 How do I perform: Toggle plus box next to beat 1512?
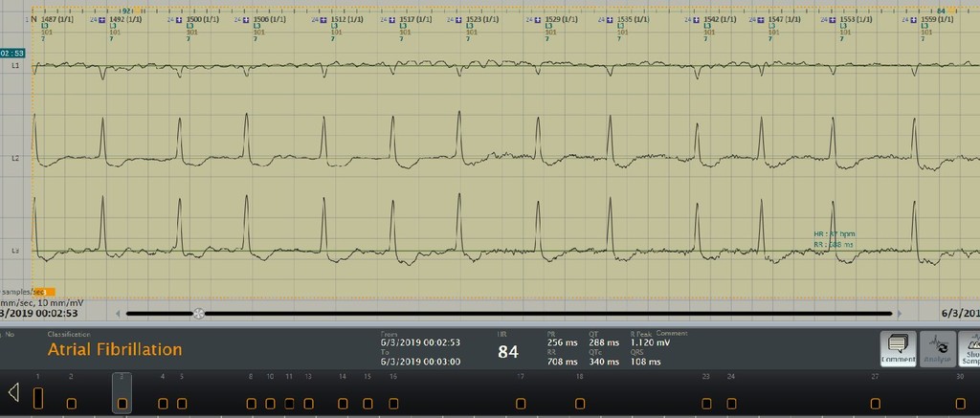(x=323, y=20)
